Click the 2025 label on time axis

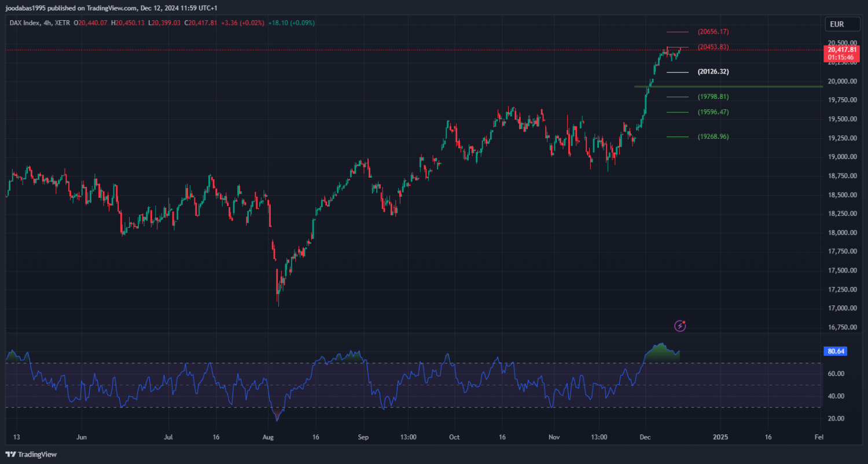click(x=720, y=437)
